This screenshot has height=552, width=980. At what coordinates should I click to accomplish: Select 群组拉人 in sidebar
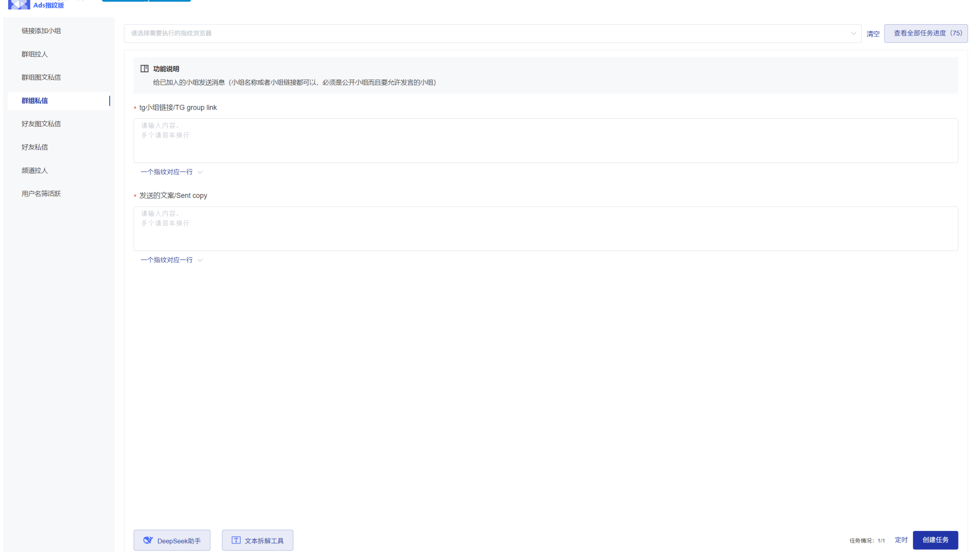[35, 54]
